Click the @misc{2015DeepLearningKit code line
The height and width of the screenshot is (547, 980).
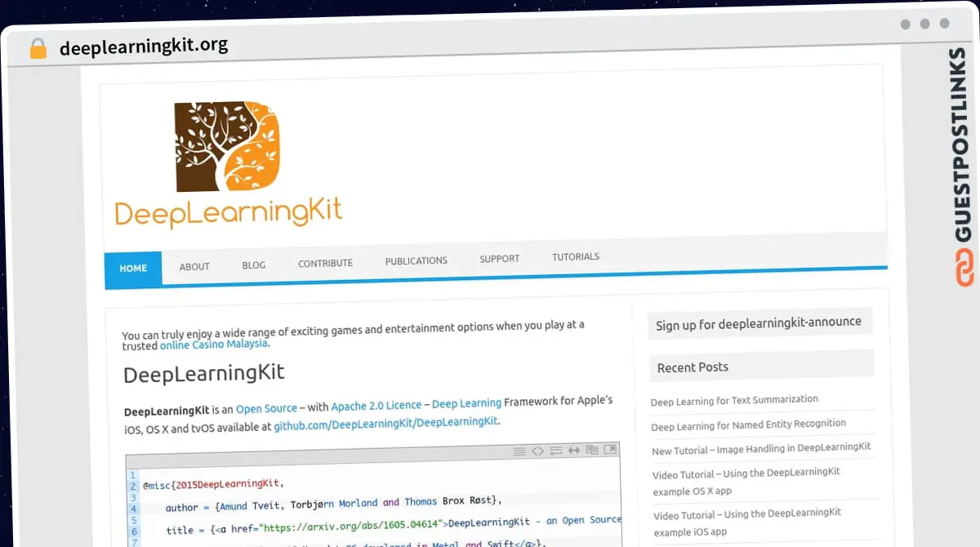tap(212, 484)
